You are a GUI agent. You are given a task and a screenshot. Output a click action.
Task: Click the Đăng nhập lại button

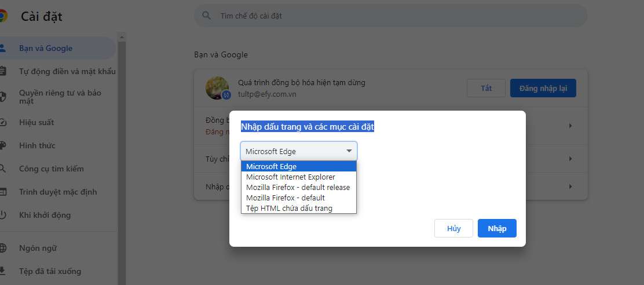click(x=543, y=88)
